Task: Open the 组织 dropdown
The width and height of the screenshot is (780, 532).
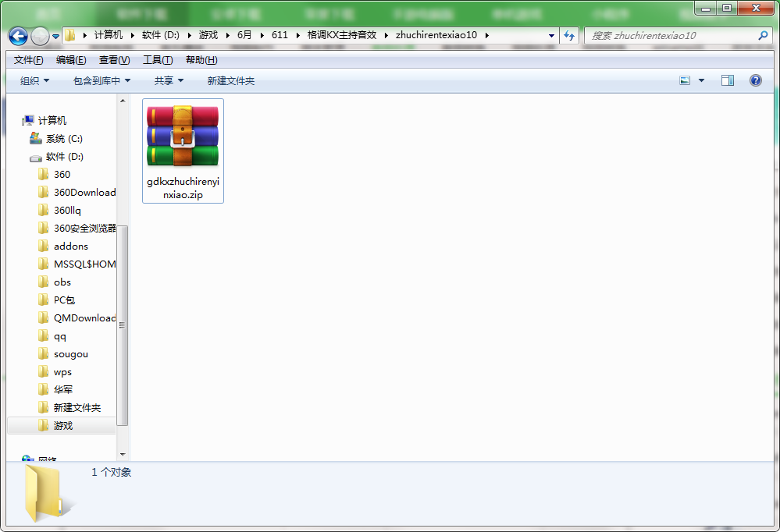Action: [x=35, y=80]
